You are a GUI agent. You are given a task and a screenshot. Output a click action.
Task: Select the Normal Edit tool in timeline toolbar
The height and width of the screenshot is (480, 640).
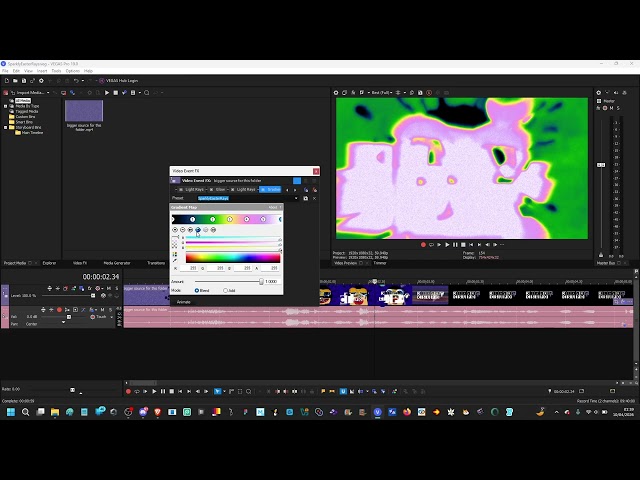tap(218, 391)
